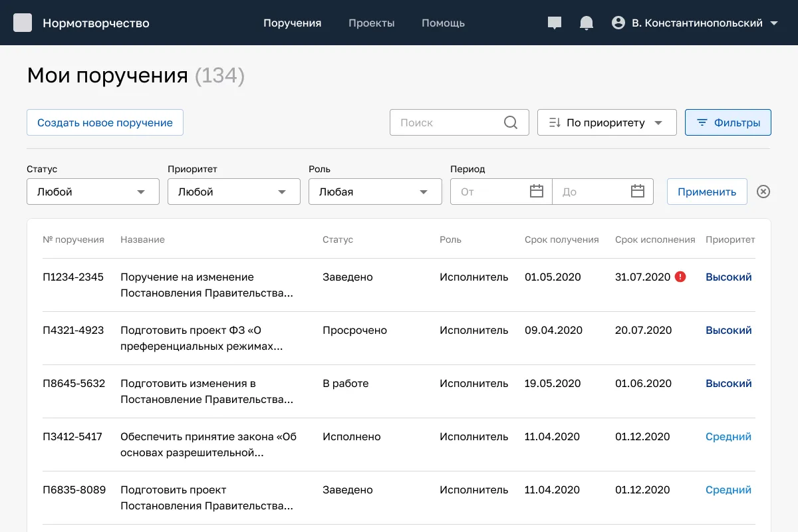Click the До date input
Screen dimensions: 798x532
tap(602, 192)
